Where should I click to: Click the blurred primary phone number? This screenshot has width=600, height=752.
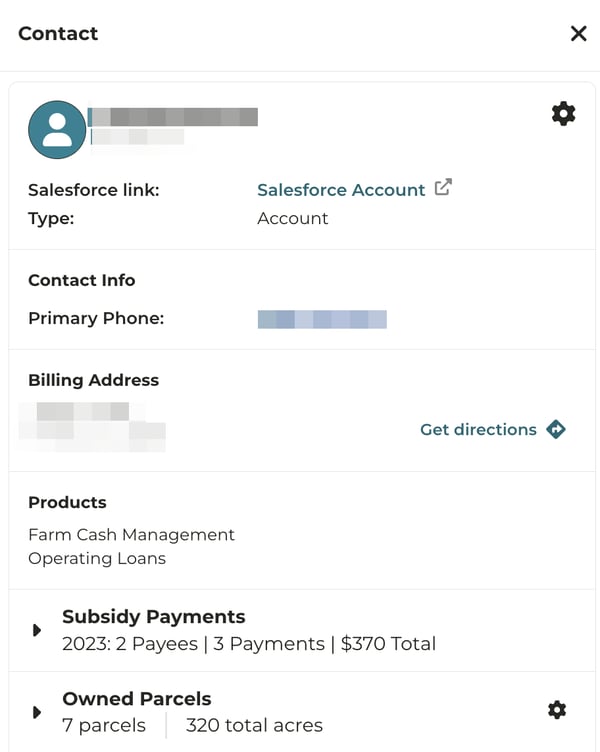pos(322,320)
